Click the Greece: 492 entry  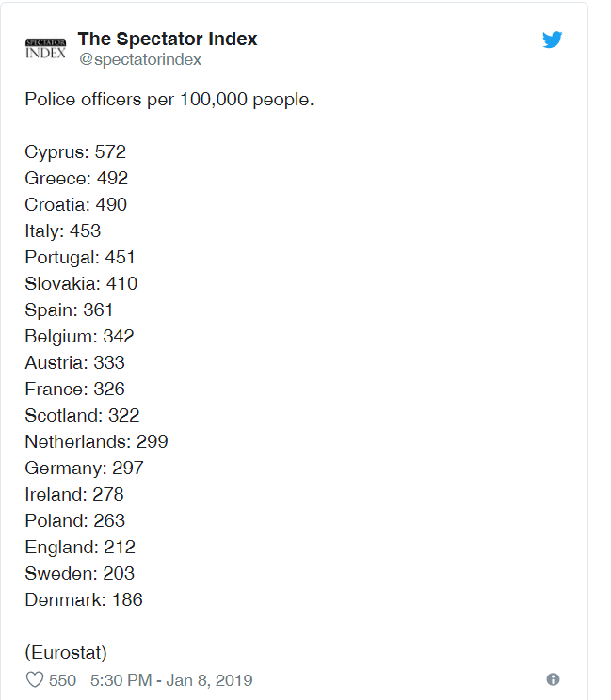tap(76, 178)
